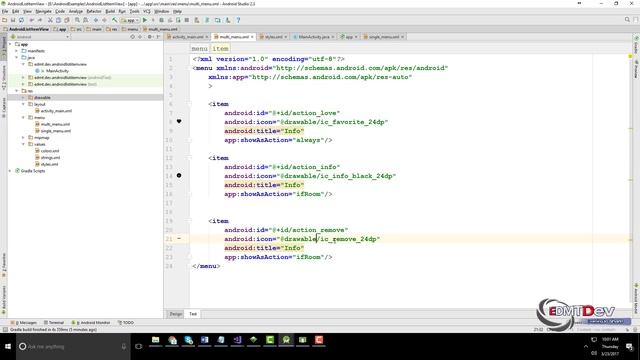
Task: Open the Android project view dropdown
Action: pyautogui.click(x=40, y=37)
